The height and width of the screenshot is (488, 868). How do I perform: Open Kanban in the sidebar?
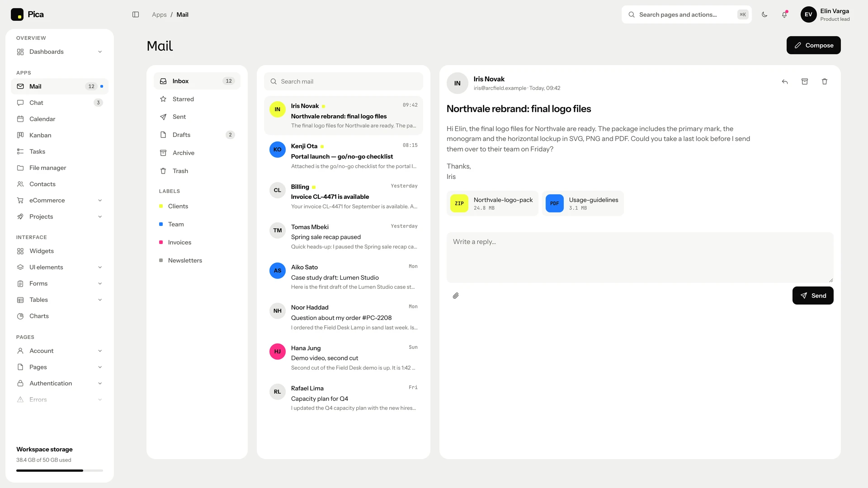click(60, 135)
